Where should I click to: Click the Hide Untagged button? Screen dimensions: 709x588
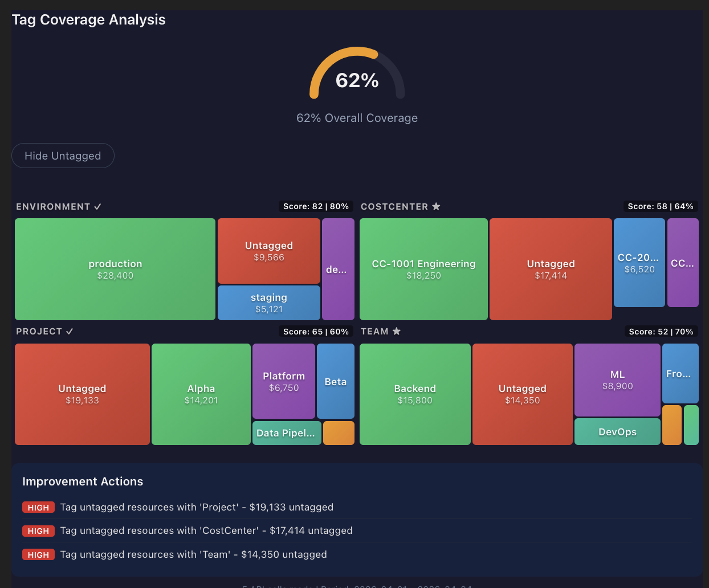pos(63,156)
